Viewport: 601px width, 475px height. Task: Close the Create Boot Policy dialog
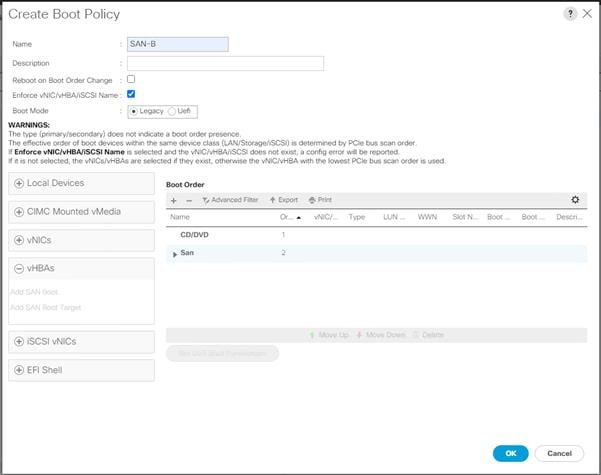coord(587,14)
